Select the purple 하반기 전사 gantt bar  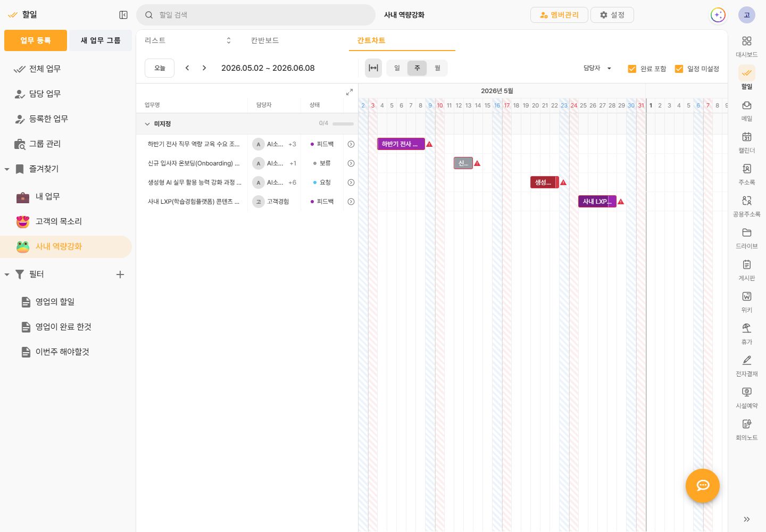[401, 144]
